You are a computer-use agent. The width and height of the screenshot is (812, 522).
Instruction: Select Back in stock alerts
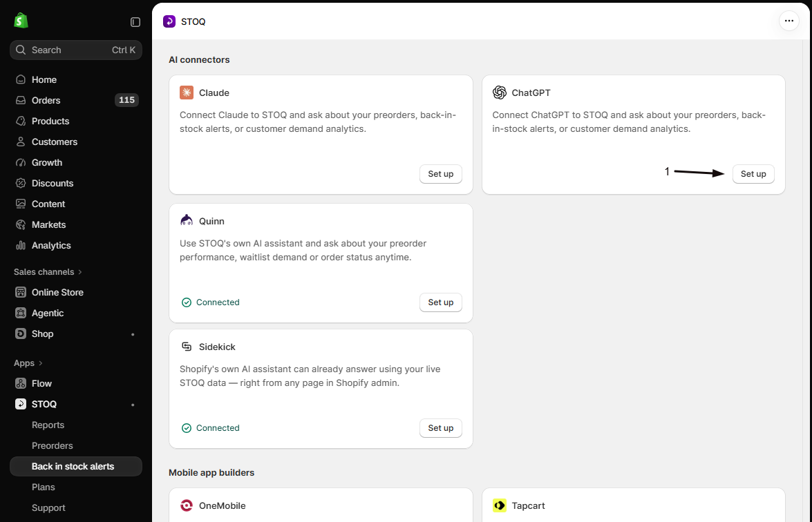point(75,466)
